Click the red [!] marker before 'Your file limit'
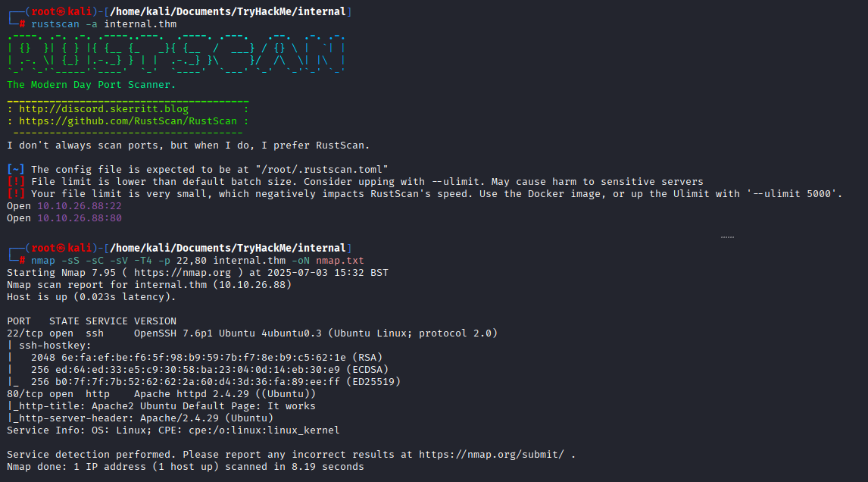868x482 pixels. point(15,194)
